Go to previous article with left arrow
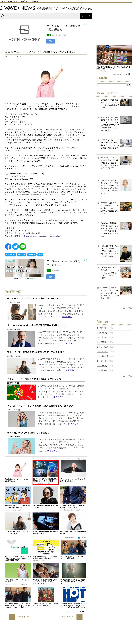Screen dimensions: 132x644 click(x=82, y=16)
